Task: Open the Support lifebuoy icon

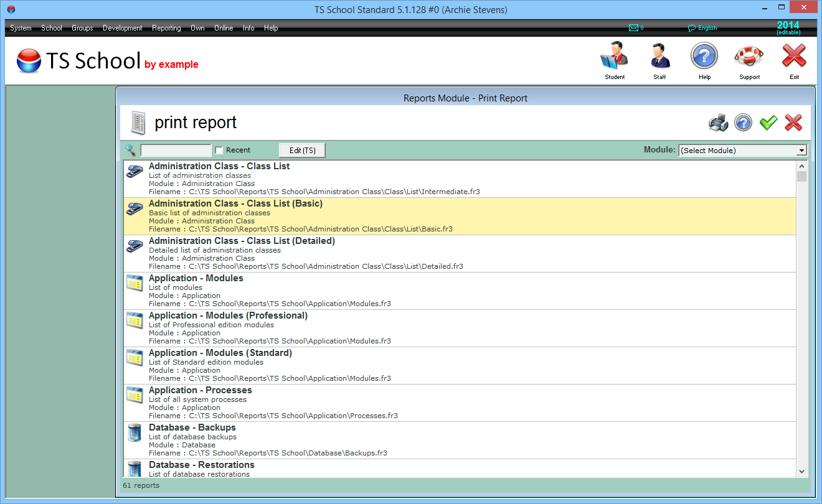Action: [749, 56]
